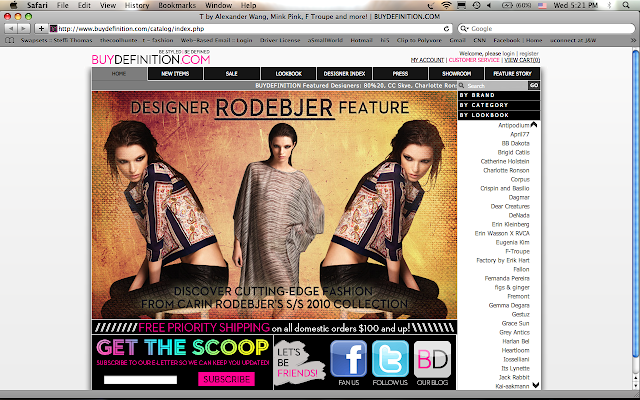Open the Hotmail bookmark
Image resolution: width=640 pixels, height=400 pixels.
(x=362, y=40)
